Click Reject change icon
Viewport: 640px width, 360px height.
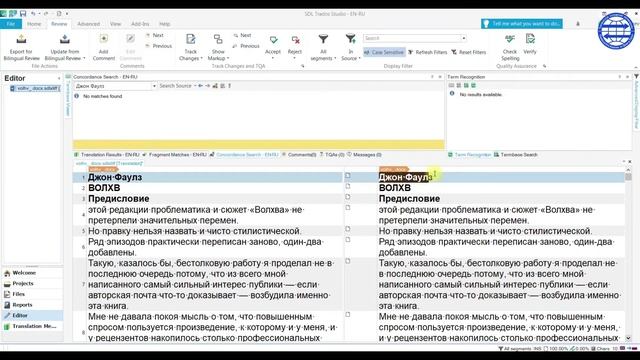[x=295, y=40]
